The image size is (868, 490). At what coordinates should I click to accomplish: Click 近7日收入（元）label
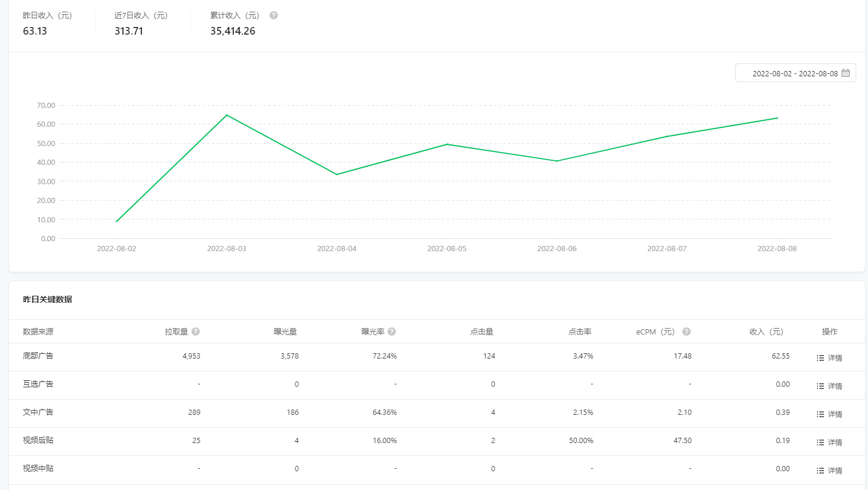point(141,15)
